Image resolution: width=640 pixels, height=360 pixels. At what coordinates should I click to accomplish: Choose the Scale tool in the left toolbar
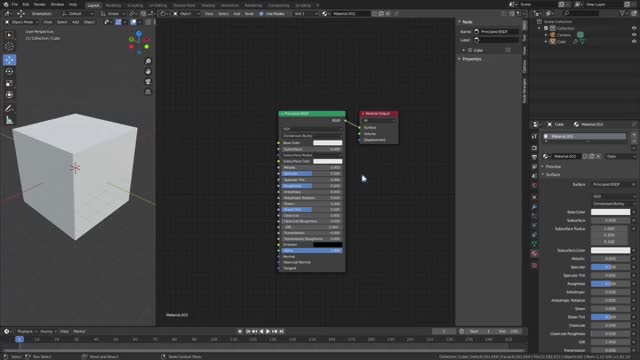click(x=9, y=83)
